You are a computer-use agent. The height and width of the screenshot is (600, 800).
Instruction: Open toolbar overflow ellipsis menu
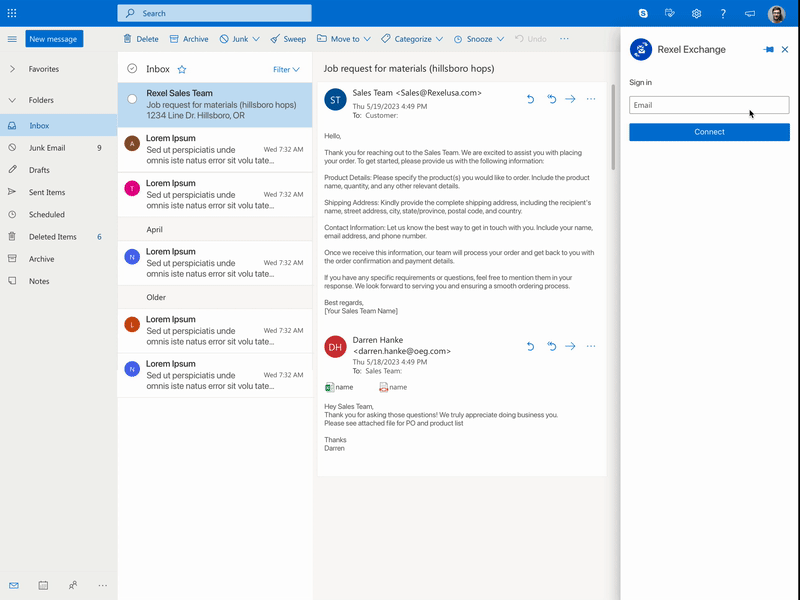[x=564, y=39]
